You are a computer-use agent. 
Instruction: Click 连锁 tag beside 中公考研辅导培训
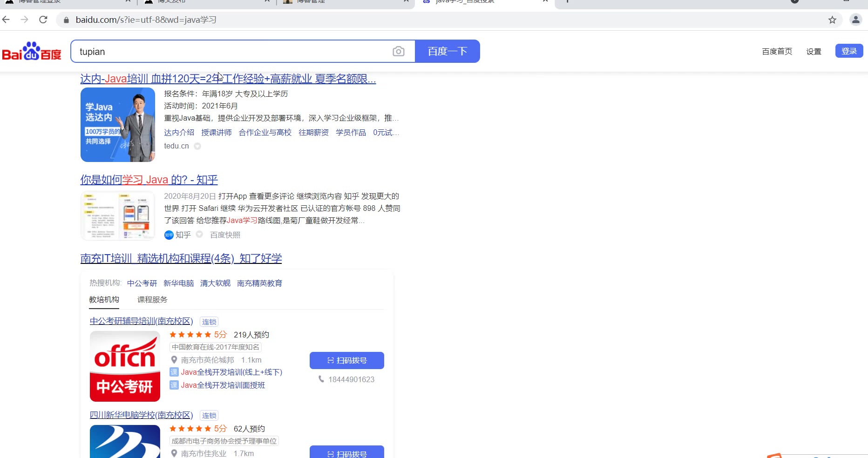coord(209,322)
